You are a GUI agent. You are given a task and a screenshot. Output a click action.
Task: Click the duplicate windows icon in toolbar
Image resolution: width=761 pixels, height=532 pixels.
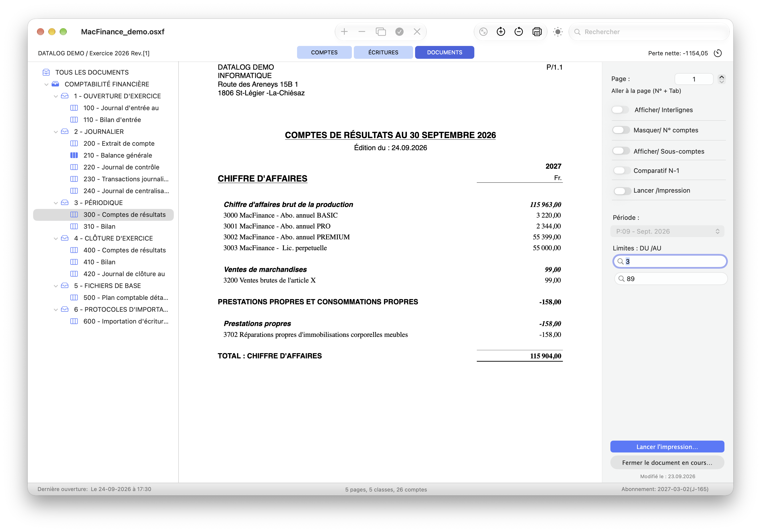pos(381,32)
